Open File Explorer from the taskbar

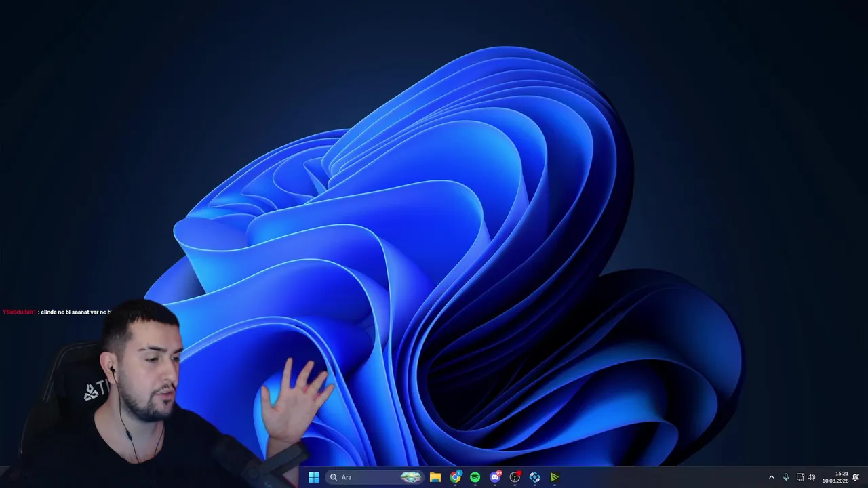coord(435,477)
